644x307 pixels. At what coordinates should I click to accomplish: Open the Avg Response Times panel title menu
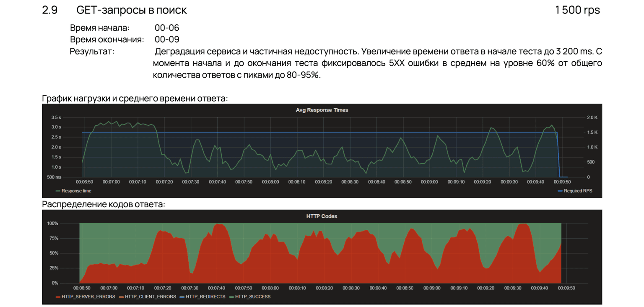pos(322,110)
